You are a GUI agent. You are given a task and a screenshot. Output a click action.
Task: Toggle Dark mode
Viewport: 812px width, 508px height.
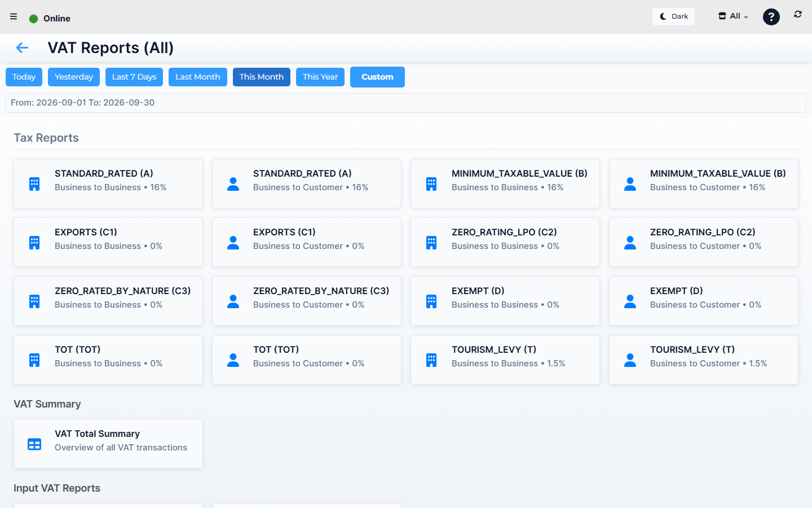[674, 16]
